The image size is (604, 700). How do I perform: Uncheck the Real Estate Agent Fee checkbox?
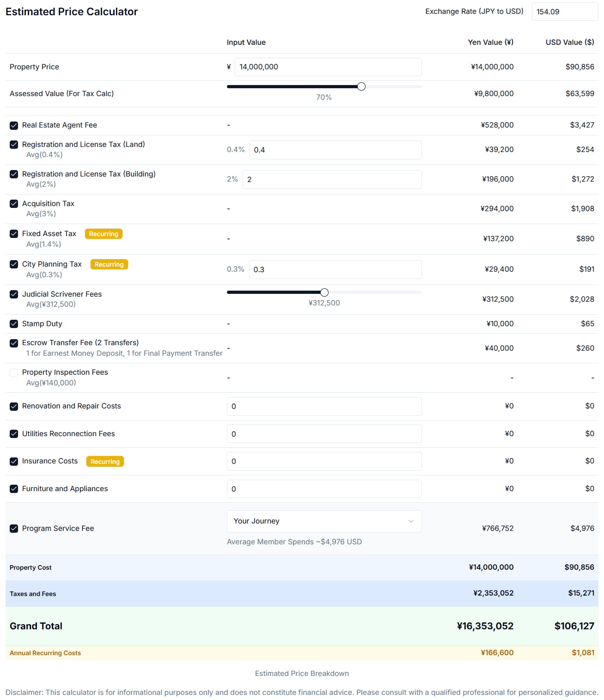point(14,125)
